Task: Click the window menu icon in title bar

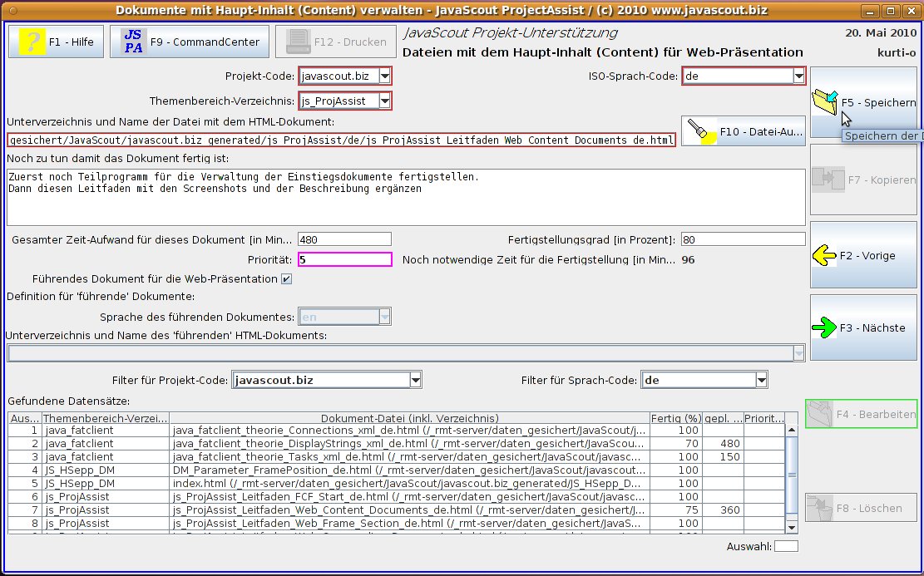Action: (11, 10)
